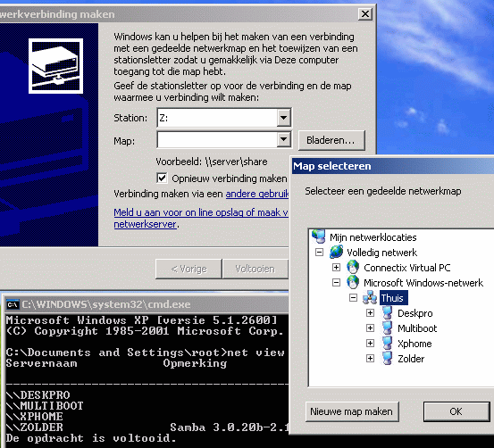
Task: Click the Mijn netwerklocaties icon
Action: click(319, 236)
